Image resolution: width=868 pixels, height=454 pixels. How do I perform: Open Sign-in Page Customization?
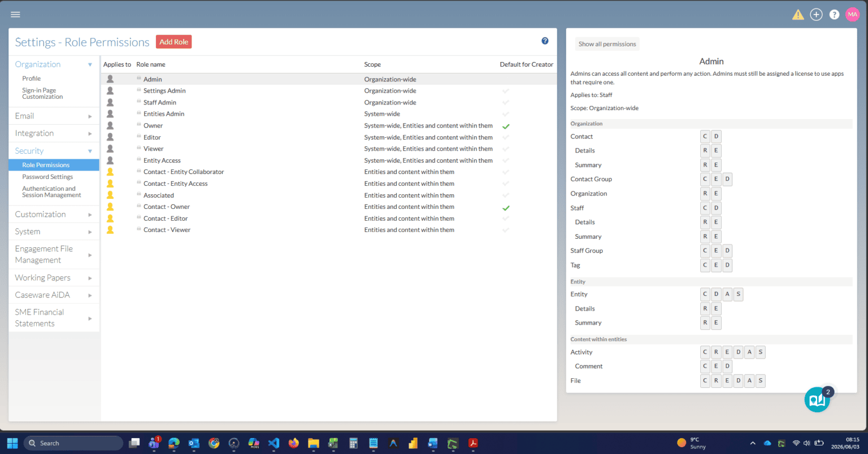pyautogui.click(x=42, y=93)
